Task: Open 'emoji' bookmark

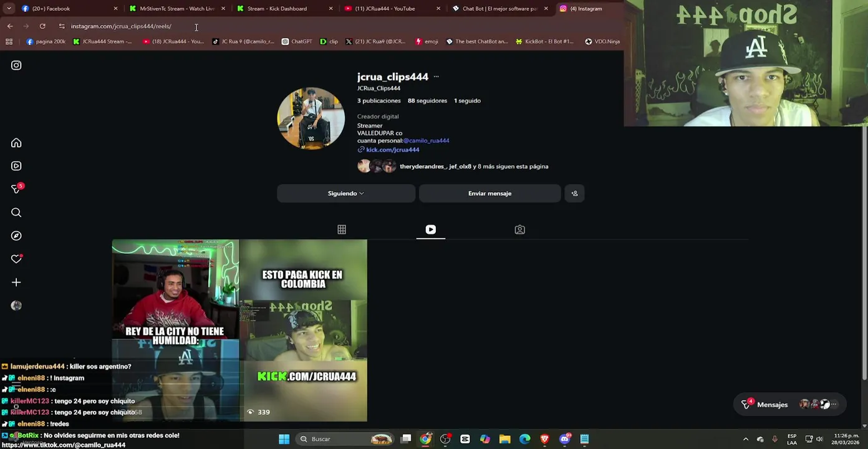Action: [x=427, y=42]
